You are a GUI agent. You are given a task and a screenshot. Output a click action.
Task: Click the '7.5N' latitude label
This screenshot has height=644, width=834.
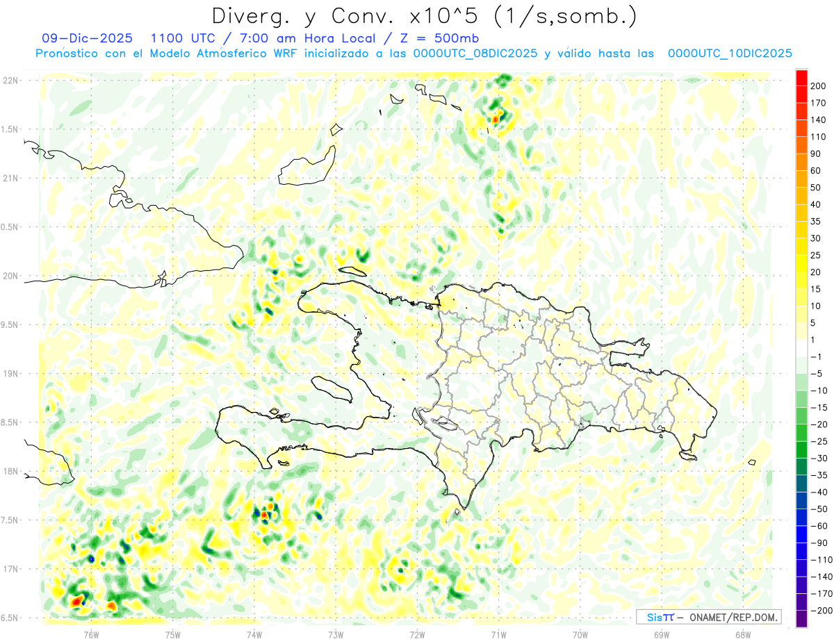[x=10, y=520]
